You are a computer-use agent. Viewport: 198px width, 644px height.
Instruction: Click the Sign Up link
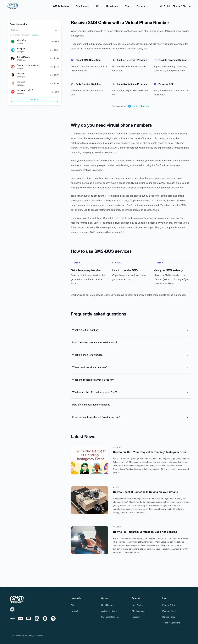[x=187, y=6]
